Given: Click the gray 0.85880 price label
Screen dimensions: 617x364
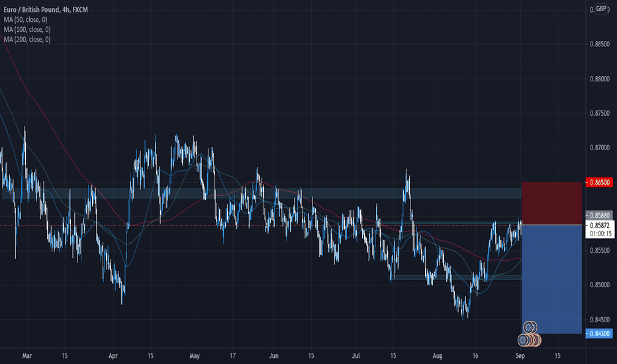Looking at the screenshot, I should pos(599,216).
